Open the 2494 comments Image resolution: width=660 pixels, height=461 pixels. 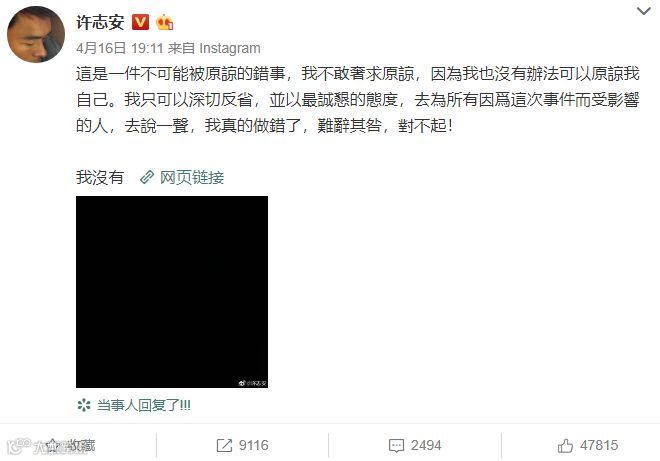point(426,445)
